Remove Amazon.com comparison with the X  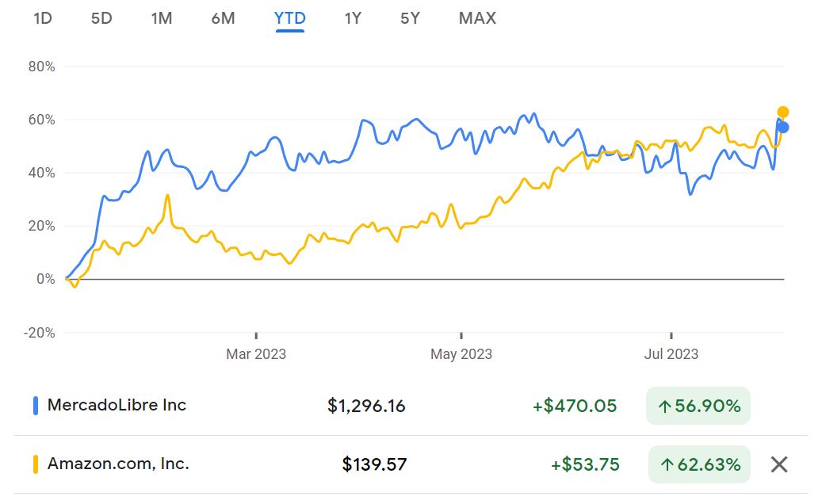(779, 464)
